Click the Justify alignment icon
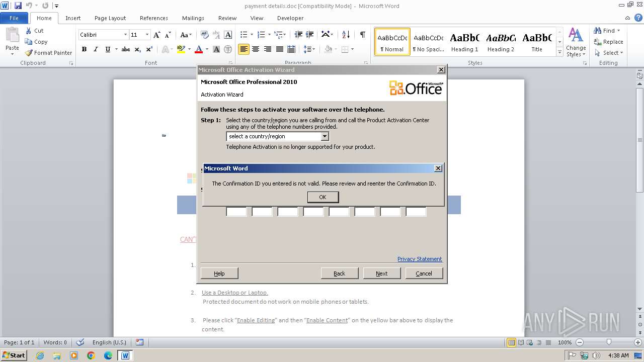 tap(279, 49)
